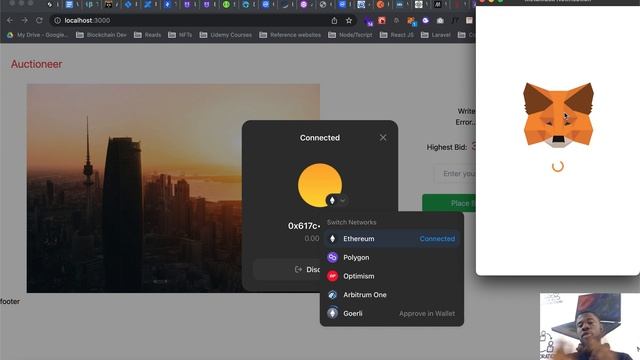Image resolution: width=640 pixels, height=360 pixels.
Task: Click the 'Connected' status next to Ethereum
Action: pyautogui.click(x=437, y=239)
